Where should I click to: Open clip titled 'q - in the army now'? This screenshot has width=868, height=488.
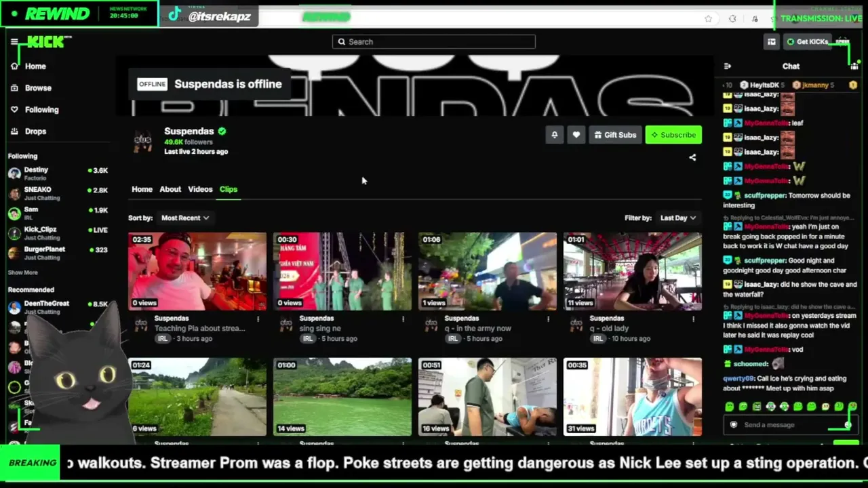coord(478,329)
